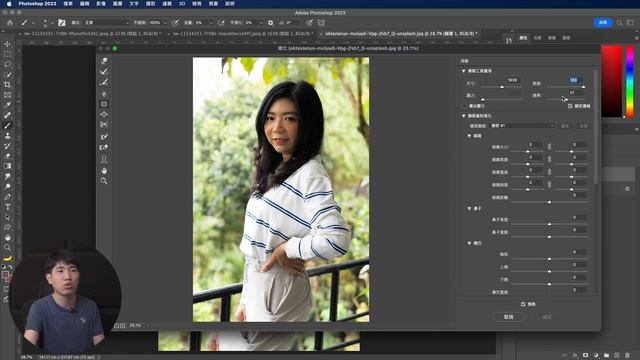The width and height of the screenshot is (640, 360).
Task: Click Reset button next to face dropdown
Action: click(x=565, y=126)
